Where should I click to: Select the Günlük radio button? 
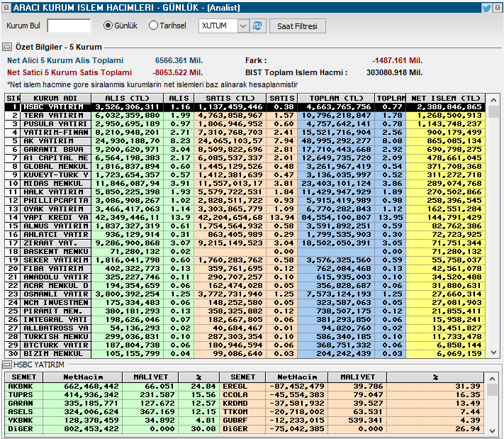click(x=108, y=26)
